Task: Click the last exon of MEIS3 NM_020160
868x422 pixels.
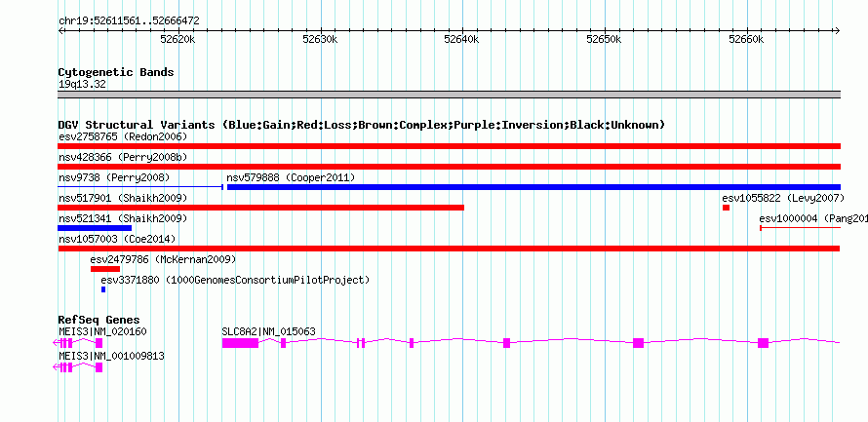Action: pyautogui.click(x=99, y=343)
